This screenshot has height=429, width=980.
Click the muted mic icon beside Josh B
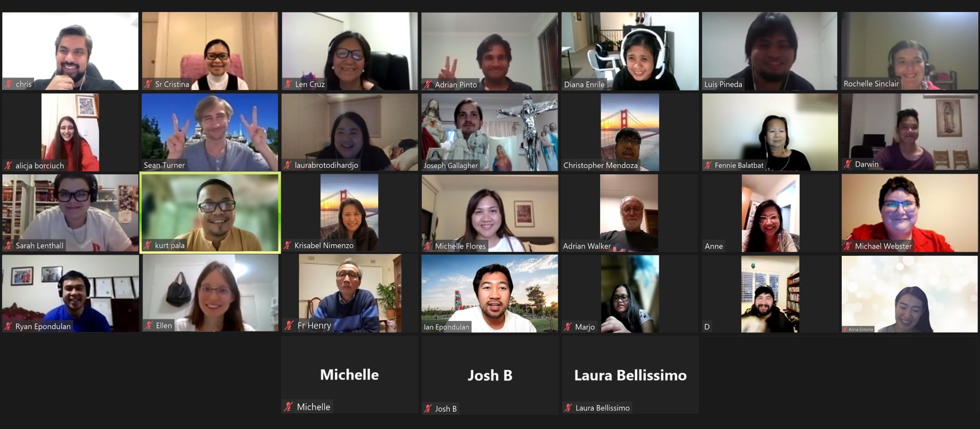point(428,408)
